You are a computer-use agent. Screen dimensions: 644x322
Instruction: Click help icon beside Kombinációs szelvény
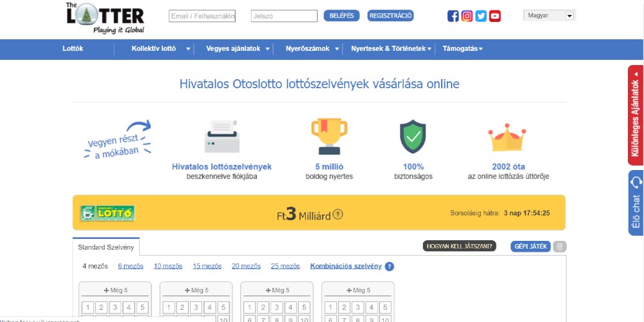pyautogui.click(x=389, y=267)
